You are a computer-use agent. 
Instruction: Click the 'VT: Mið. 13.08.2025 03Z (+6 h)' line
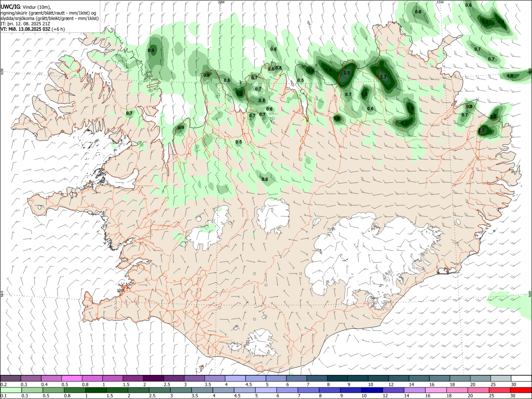[32, 29]
